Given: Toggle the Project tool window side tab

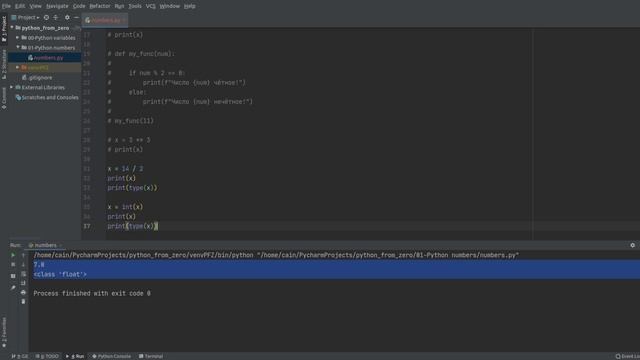Looking at the screenshot, I should tap(4, 29).
